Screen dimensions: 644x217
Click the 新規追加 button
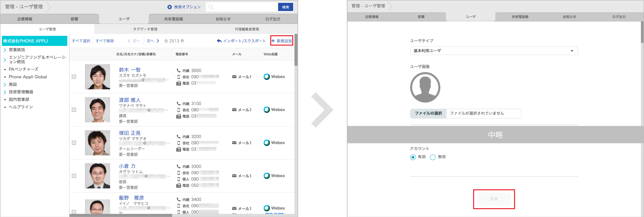click(x=282, y=41)
